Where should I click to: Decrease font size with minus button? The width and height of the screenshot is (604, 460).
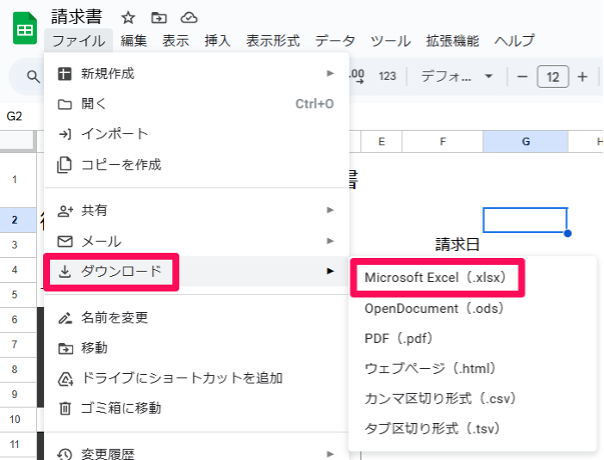(522, 76)
